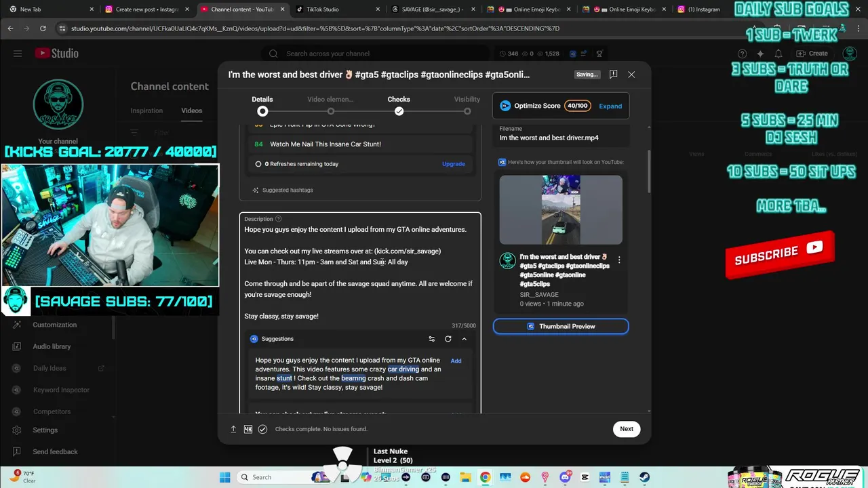Open Audio library in the sidebar

click(x=52, y=346)
